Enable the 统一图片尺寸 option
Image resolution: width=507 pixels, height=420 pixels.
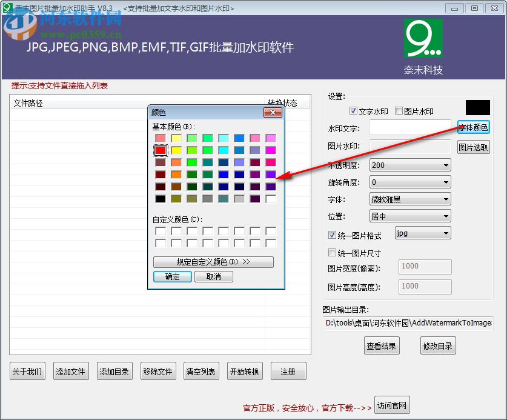332,252
